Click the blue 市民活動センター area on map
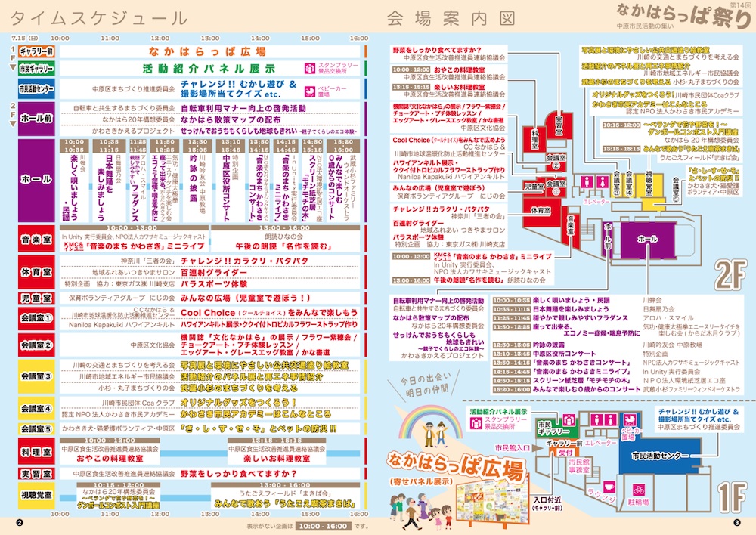The image size is (756, 535). click(x=658, y=455)
